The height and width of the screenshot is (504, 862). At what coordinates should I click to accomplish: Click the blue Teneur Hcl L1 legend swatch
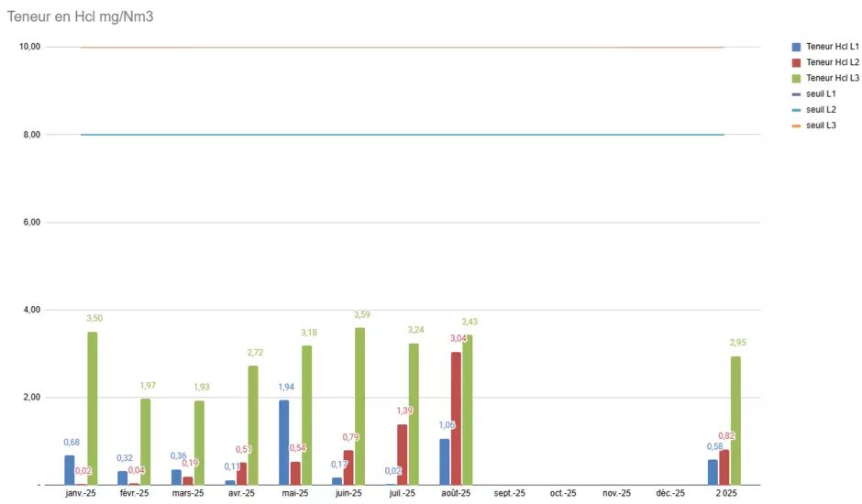coord(795,47)
